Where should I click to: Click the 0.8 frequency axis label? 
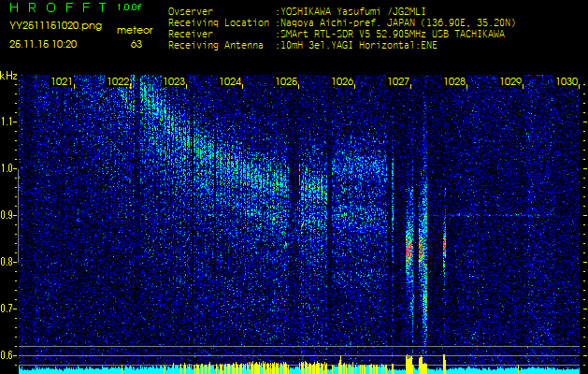[x=7, y=262]
